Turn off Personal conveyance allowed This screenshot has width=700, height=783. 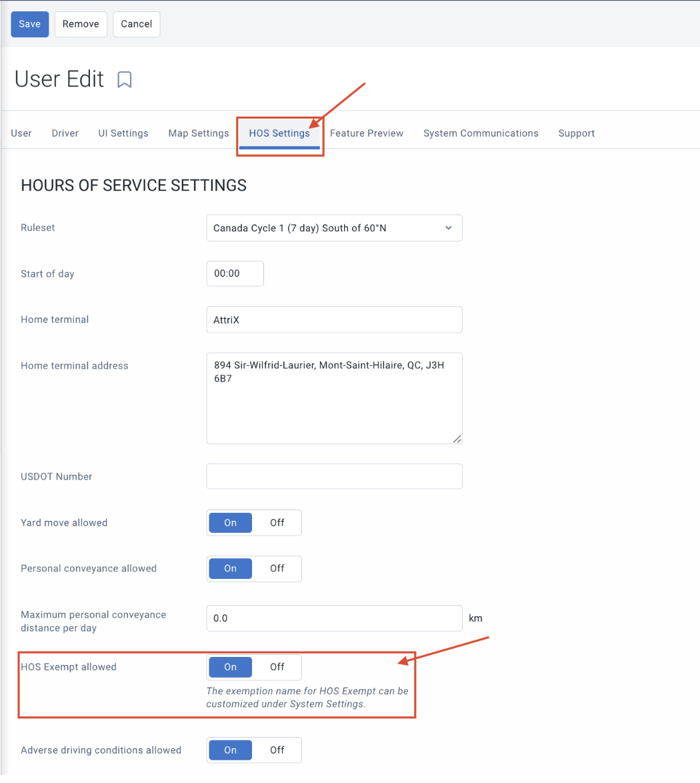coord(277,569)
